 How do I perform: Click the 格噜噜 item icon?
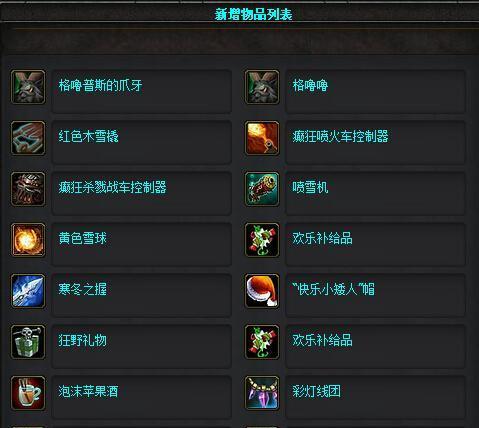pos(262,87)
